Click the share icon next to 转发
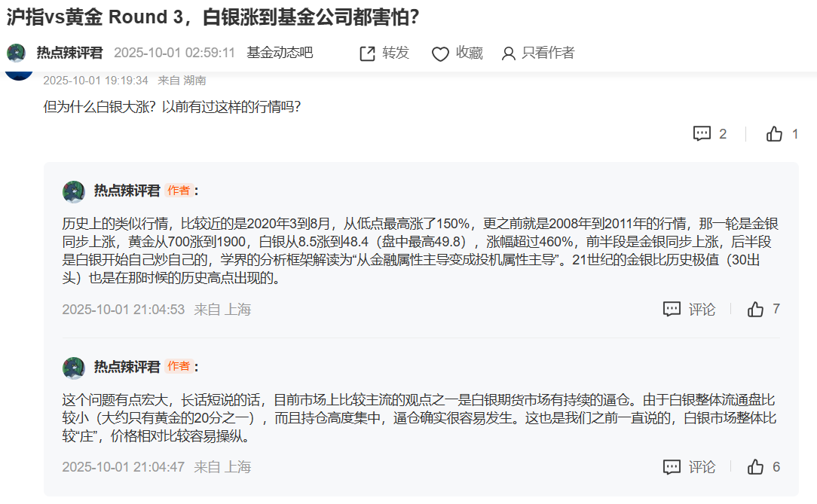Viewport: 817px width, 504px height. 367,53
